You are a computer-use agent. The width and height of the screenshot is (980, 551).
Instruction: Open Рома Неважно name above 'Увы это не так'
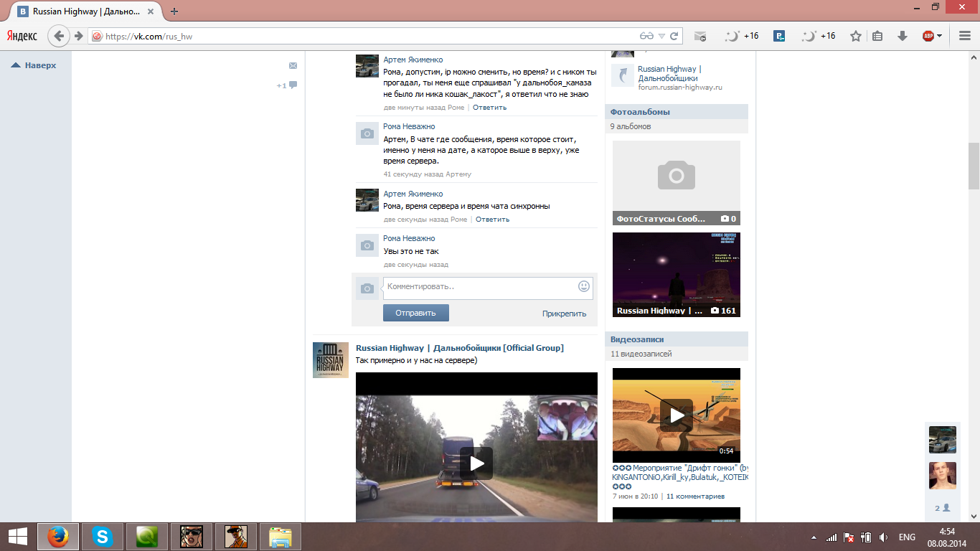pyautogui.click(x=409, y=238)
